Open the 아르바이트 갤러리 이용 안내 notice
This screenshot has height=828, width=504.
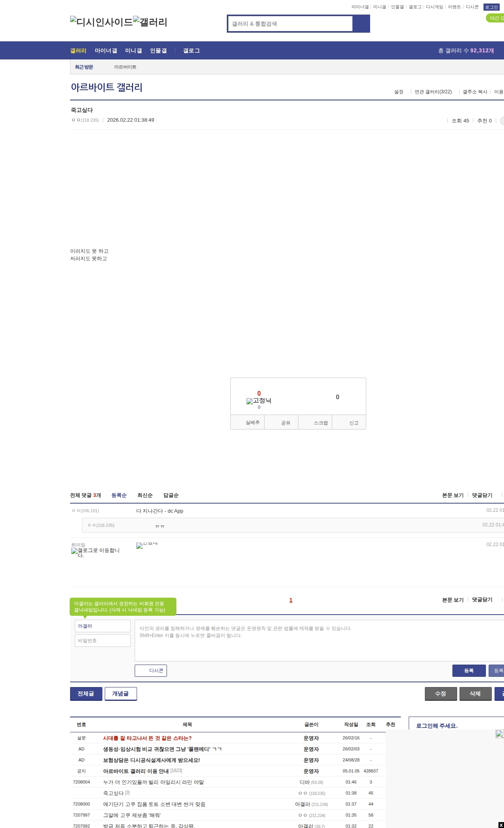pos(136,771)
